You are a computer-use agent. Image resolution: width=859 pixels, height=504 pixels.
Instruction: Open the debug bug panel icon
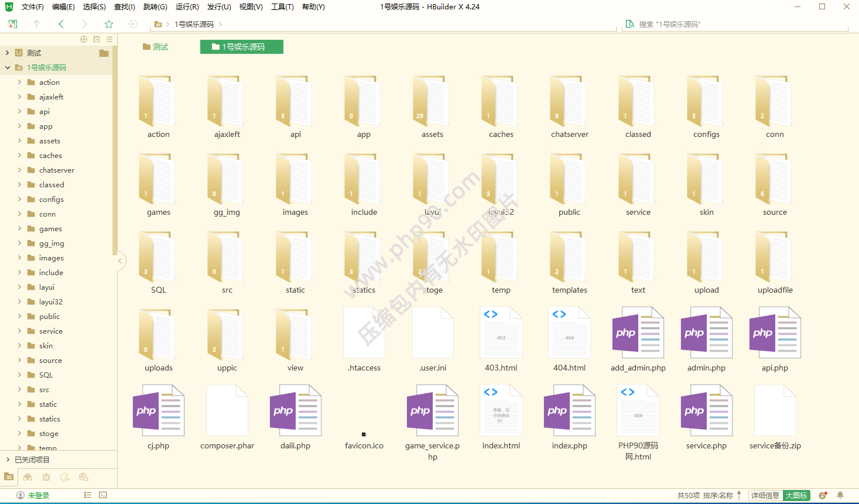click(46, 477)
